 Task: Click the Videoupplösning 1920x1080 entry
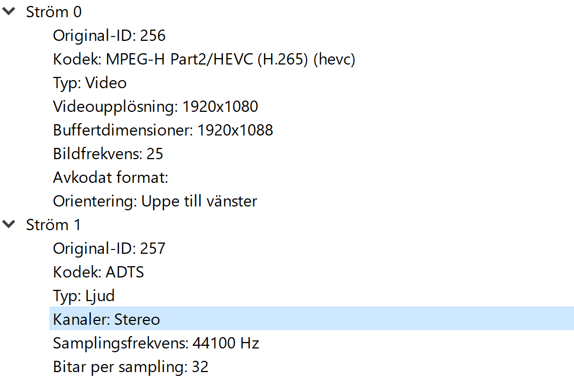155,106
